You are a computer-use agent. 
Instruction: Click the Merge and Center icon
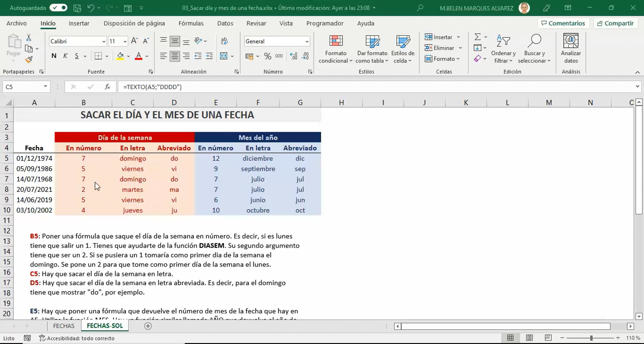tap(224, 56)
